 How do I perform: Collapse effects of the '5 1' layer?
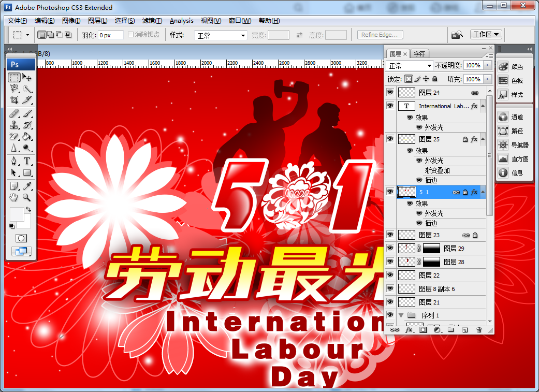pos(483,192)
